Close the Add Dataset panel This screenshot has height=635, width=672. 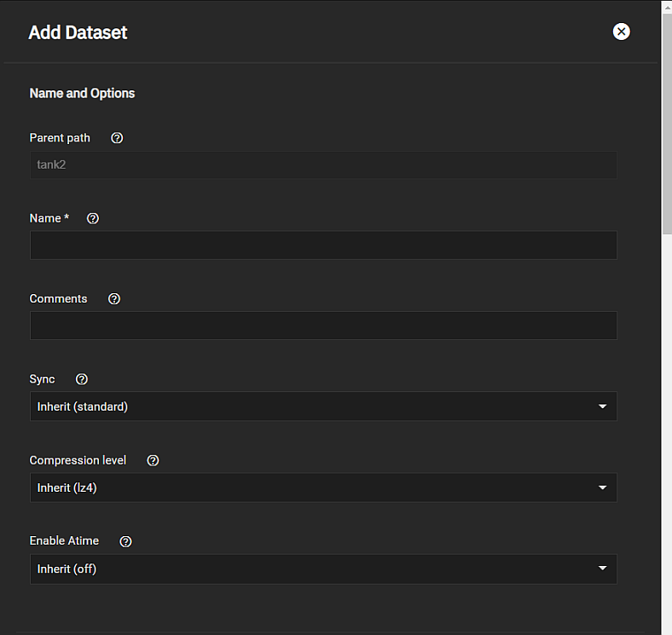tap(622, 32)
